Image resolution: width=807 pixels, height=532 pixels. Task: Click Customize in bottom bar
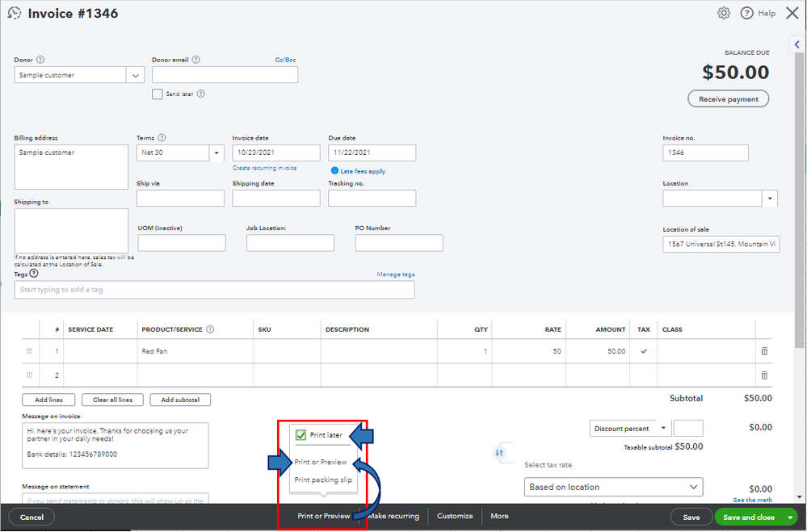click(455, 516)
